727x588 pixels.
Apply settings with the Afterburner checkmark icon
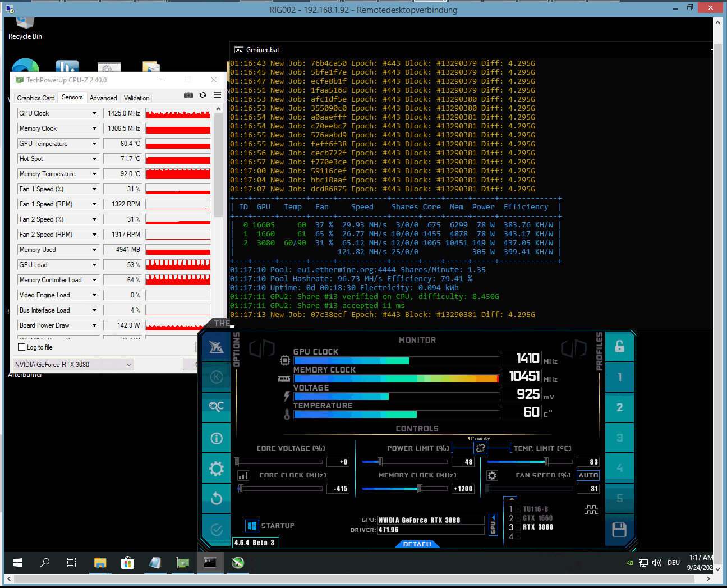pos(216,530)
